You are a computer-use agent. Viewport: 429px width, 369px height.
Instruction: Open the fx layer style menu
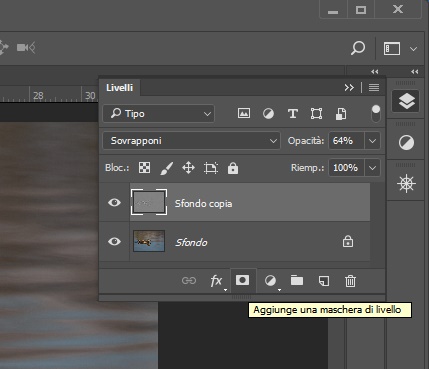tap(216, 281)
